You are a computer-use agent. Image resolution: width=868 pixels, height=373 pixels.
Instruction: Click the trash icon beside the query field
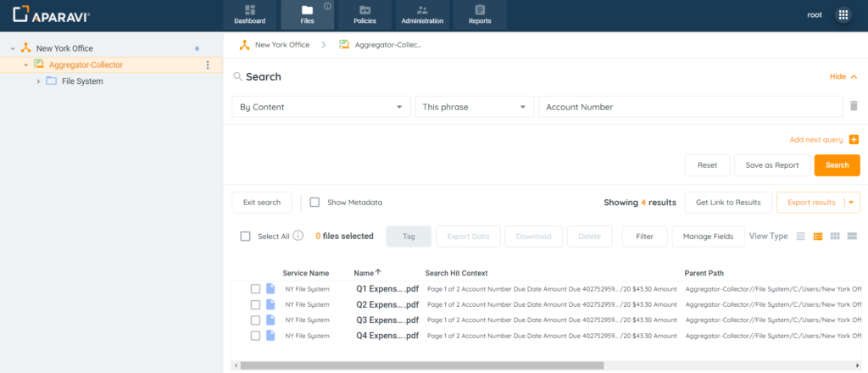[854, 107]
